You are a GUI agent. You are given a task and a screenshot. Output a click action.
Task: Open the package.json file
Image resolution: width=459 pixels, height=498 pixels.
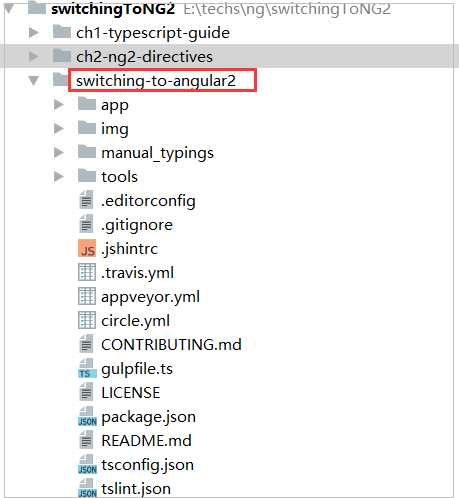point(148,417)
